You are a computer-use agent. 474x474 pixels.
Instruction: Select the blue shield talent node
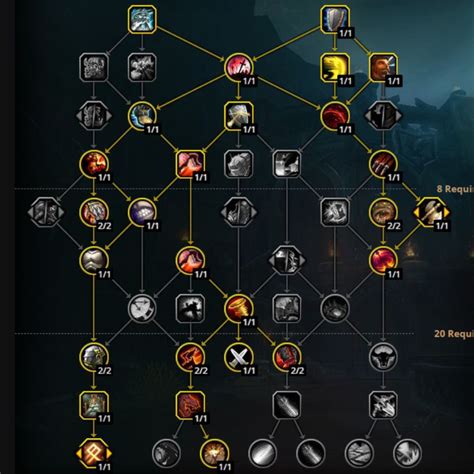click(x=335, y=19)
